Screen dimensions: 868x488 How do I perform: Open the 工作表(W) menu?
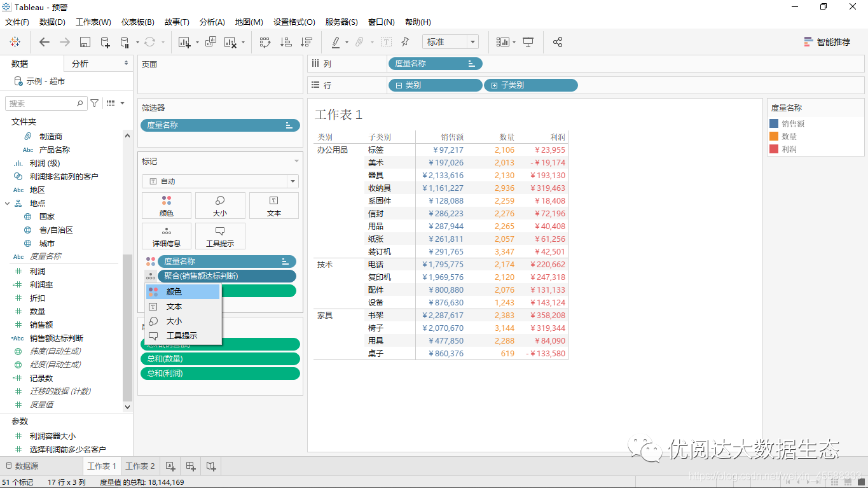(93, 22)
